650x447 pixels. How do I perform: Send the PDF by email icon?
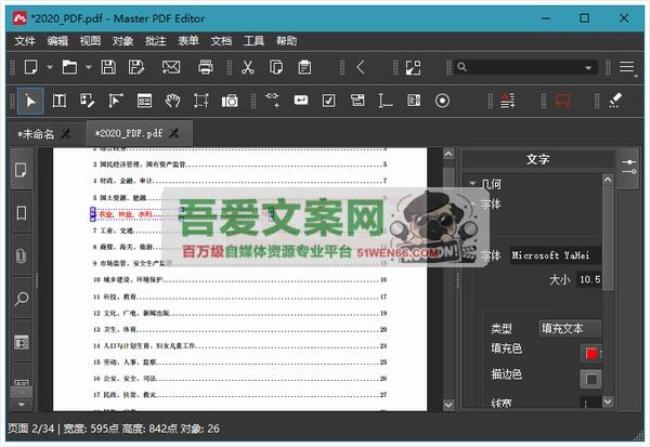click(171, 67)
